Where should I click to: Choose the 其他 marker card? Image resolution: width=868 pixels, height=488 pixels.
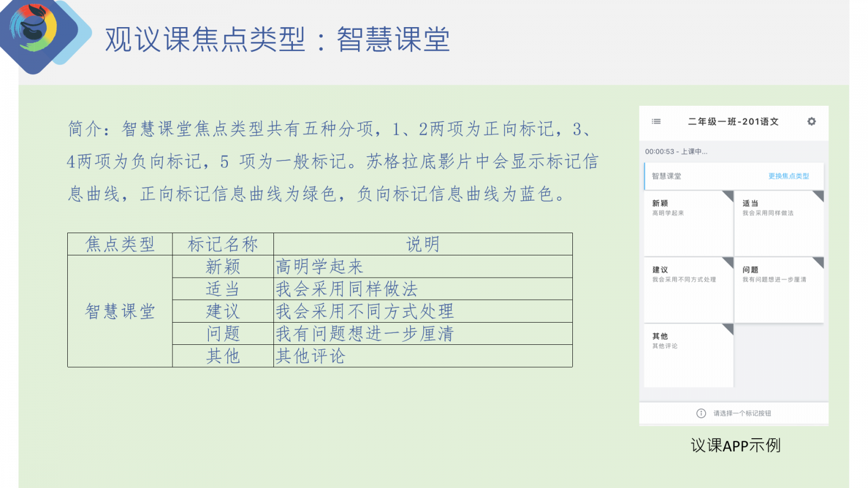[x=688, y=356]
